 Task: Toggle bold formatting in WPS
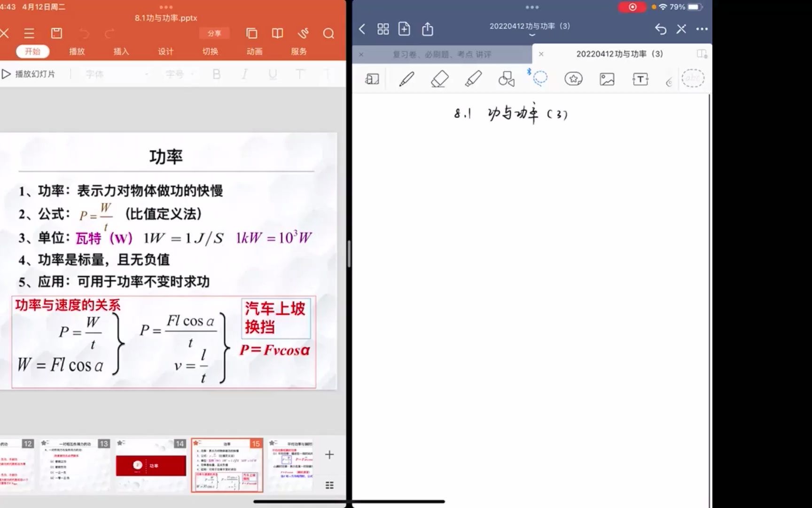pos(216,74)
